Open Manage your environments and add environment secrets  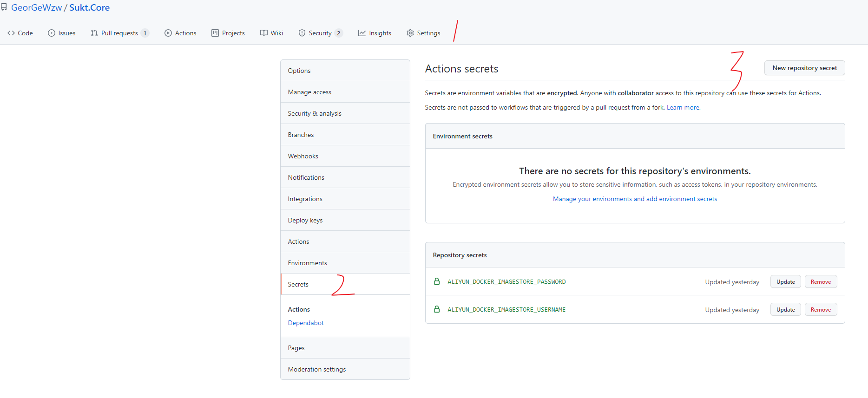635,199
